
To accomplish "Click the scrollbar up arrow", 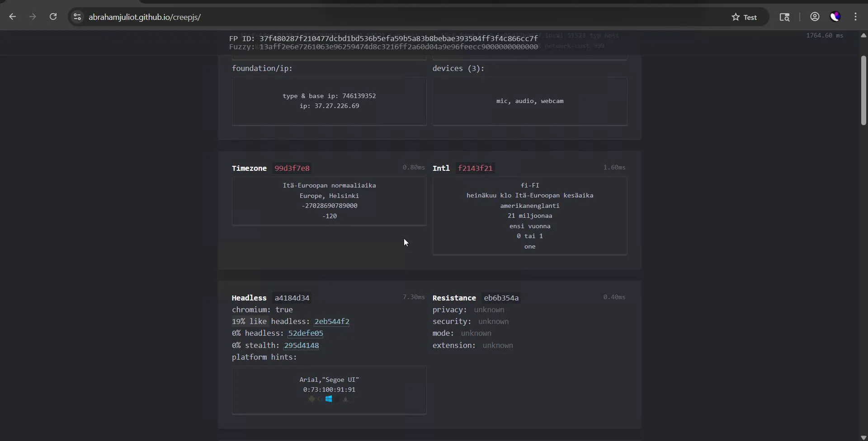I will click(x=863, y=35).
